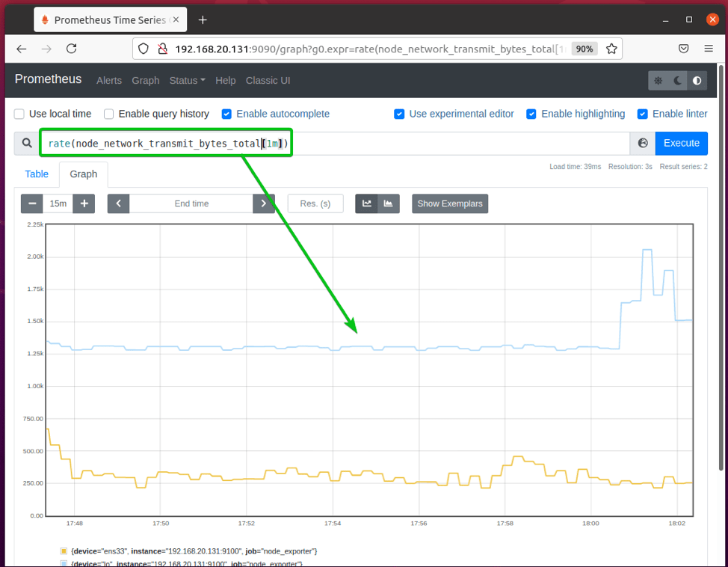Show unstacked line graph icon
Viewport: 728px width, 567px height.
(x=367, y=203)
